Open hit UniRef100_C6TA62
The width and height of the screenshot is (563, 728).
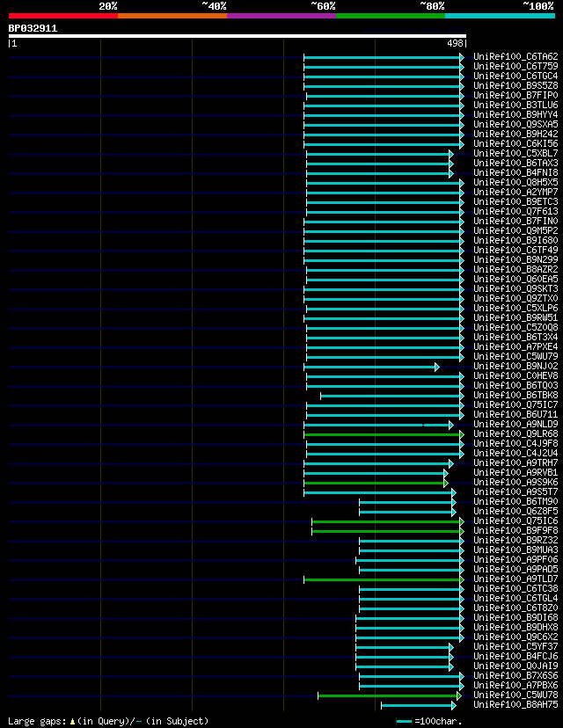(x=515, y=56)
